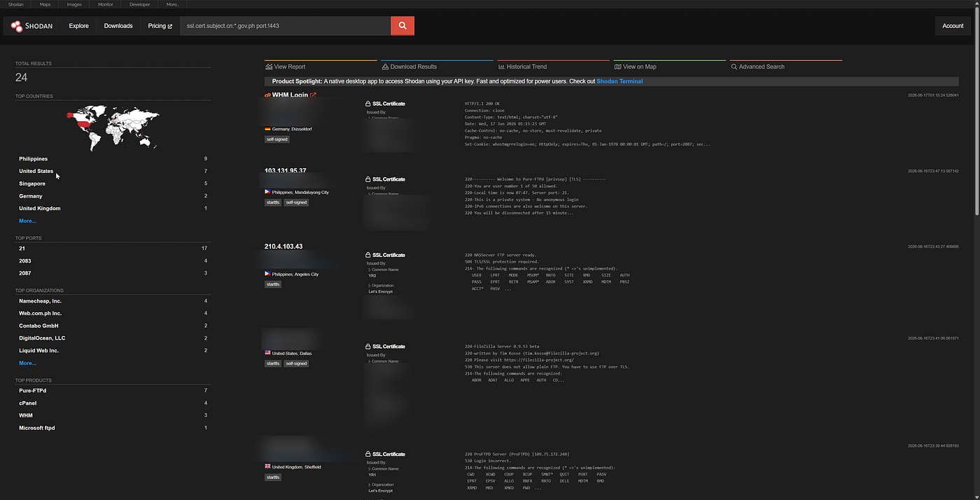Click the Philippines flag beside Angeles City
Viewport: 980px width, 500px height.
(267, 274)
